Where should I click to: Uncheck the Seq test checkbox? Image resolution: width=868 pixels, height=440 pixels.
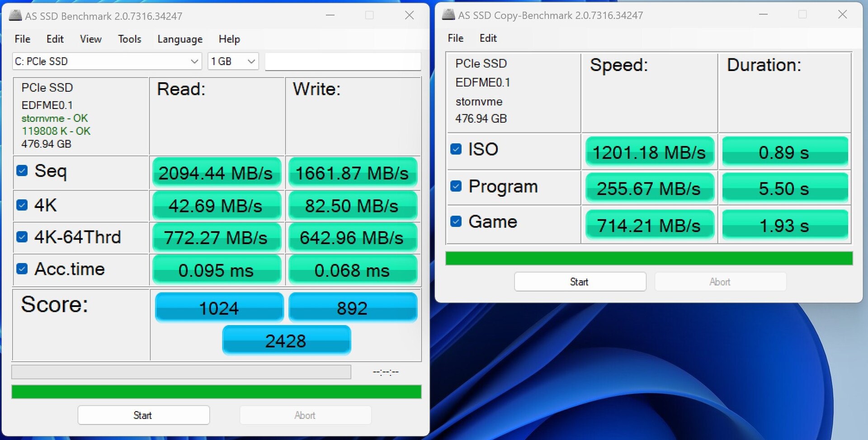(22, 170)
